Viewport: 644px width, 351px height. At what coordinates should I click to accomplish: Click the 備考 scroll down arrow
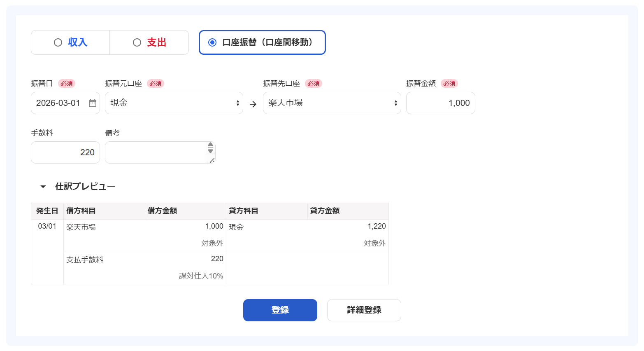(x=211, y=151)
